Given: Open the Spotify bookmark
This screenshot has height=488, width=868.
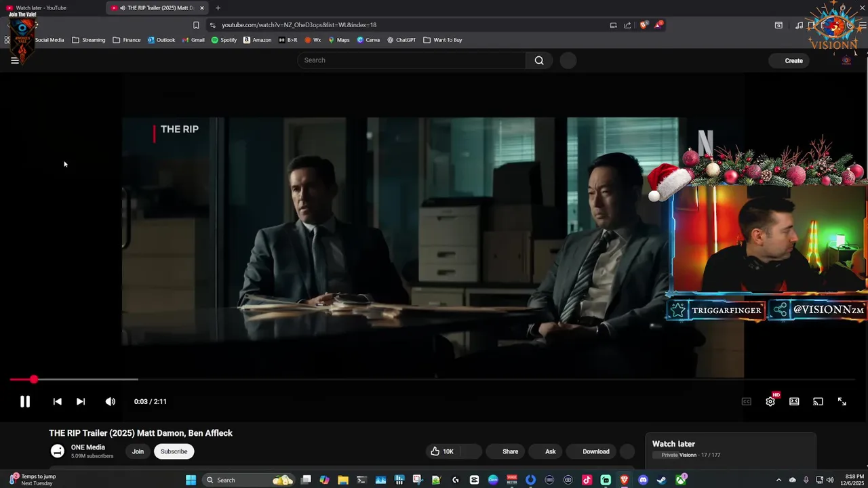Looking at the screenshot, I should pos(224,40).
